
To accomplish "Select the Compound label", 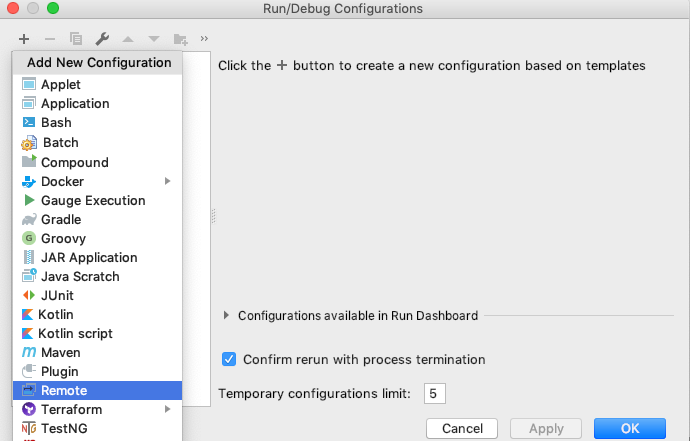I will [x=75, y=162].
